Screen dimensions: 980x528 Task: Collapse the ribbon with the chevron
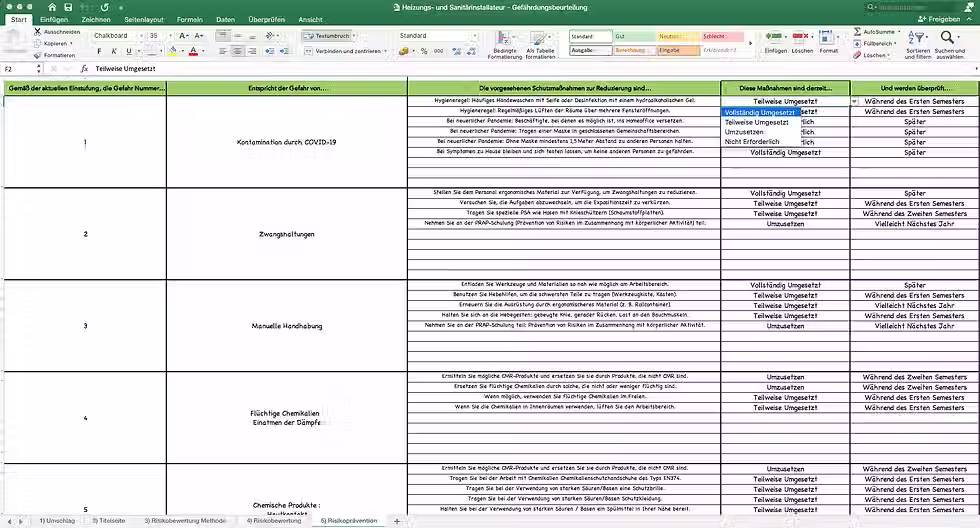click(x=970, y=19)
